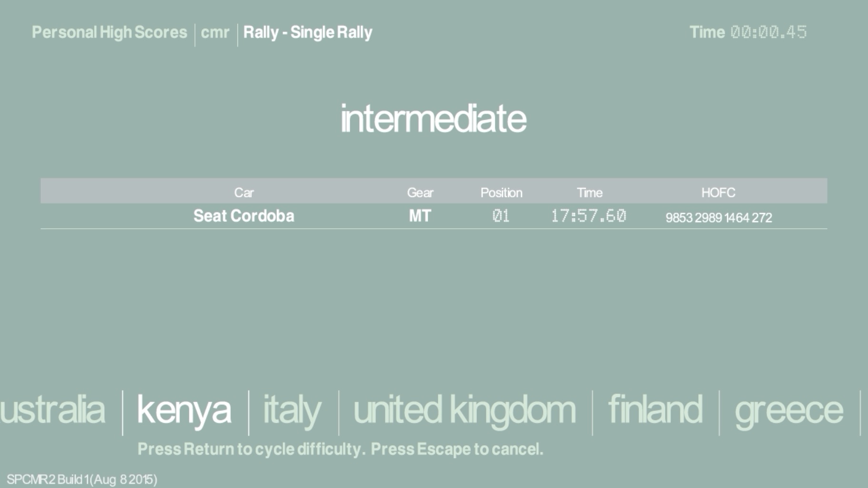Image resolution: width=868 pixels, height=488 pixels.
Task: Choose the united kingdom tab
Action: pyautogui.click(x=464, y=410)
